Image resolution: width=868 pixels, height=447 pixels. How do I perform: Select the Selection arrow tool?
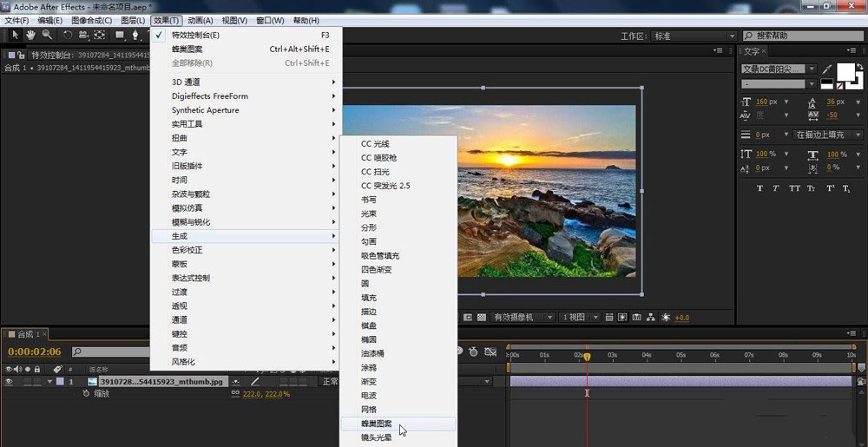point(15,36)
